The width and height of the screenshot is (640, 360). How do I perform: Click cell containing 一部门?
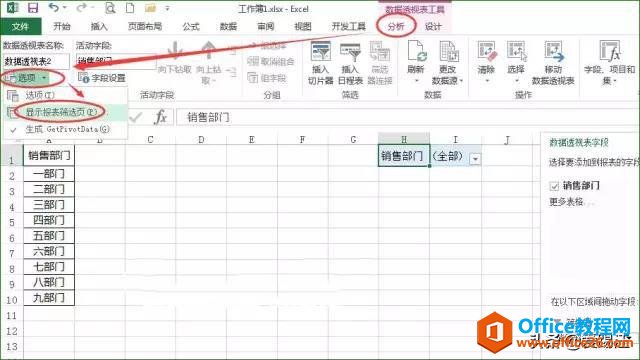(49, 174)
